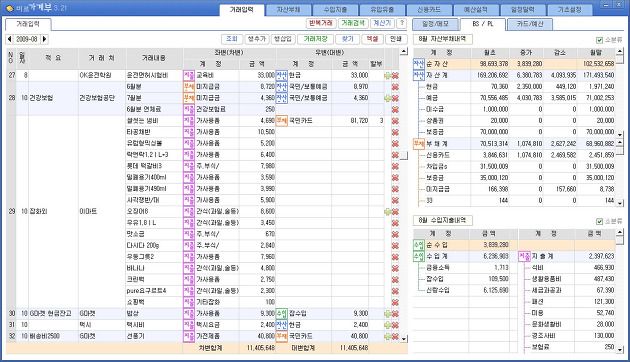The image size is (630, 362).
Task: Switch to the 일정/메모 side tab
Action: click(x=436, y=24)
